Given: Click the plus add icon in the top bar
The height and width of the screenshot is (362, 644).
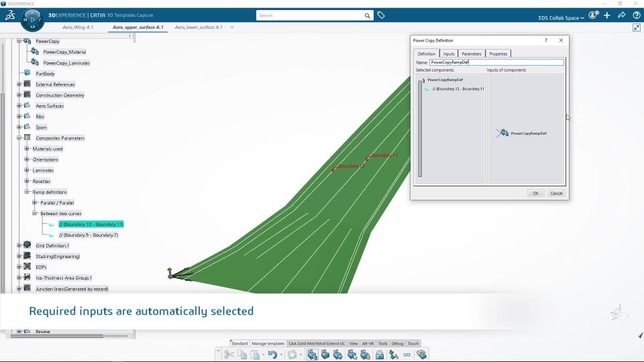Looking at the screenshot, I should (x=607, y=15).
